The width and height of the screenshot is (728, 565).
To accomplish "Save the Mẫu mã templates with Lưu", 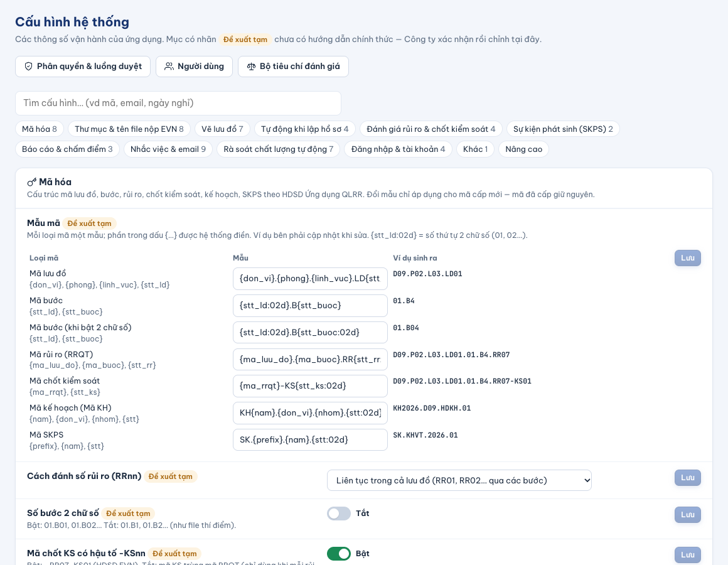I will [688, 258].
